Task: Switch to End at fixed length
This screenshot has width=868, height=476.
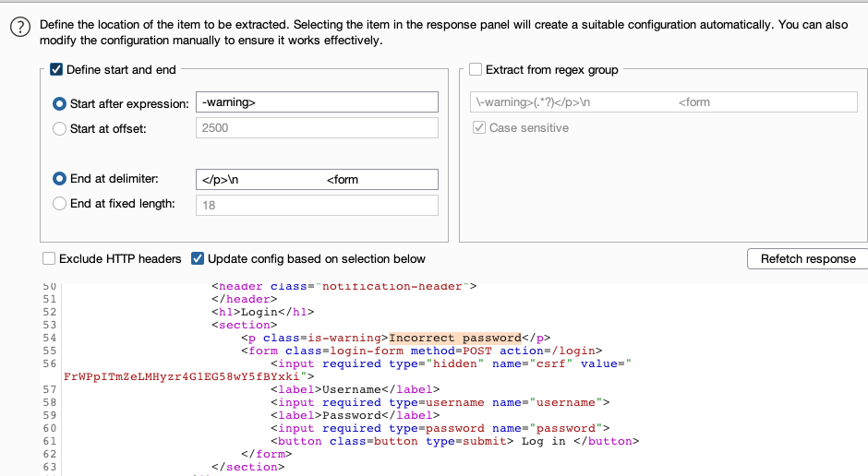Action: tap(60, 204)
